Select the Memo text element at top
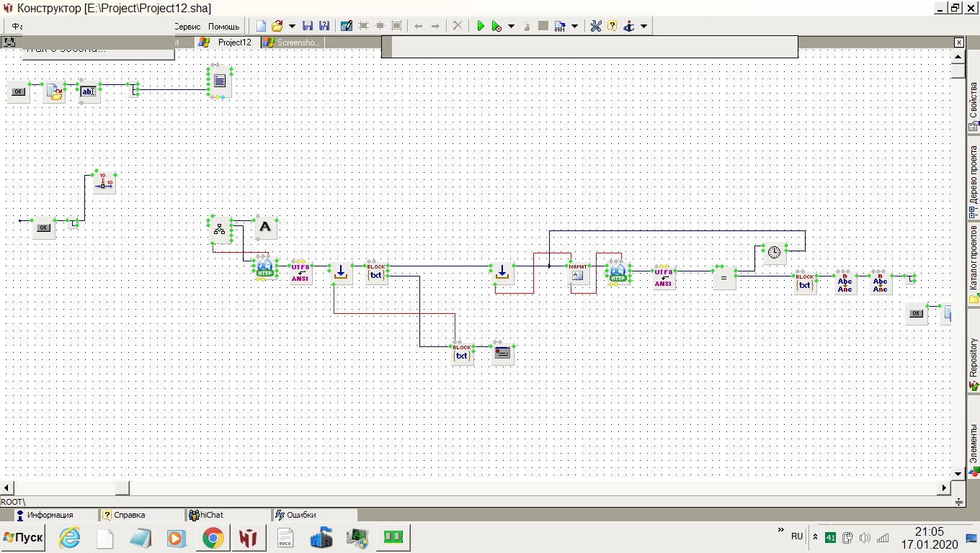 [x=220, y=81]
